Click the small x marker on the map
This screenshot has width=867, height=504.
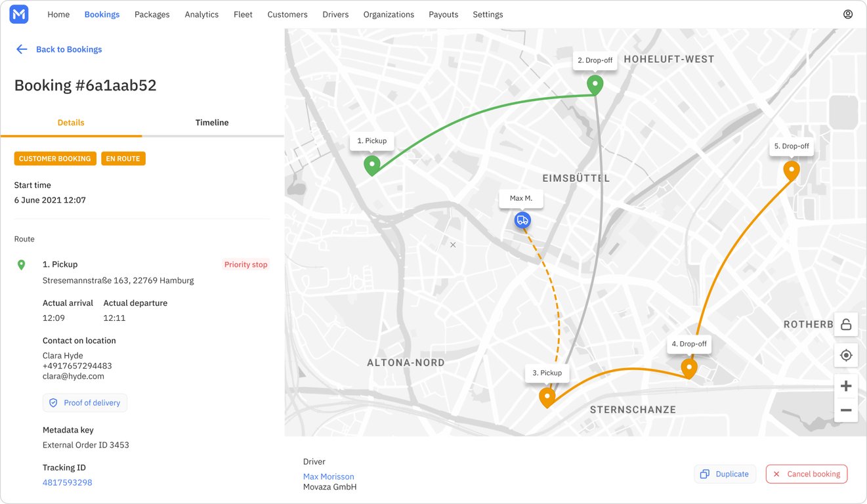[452, 245]
